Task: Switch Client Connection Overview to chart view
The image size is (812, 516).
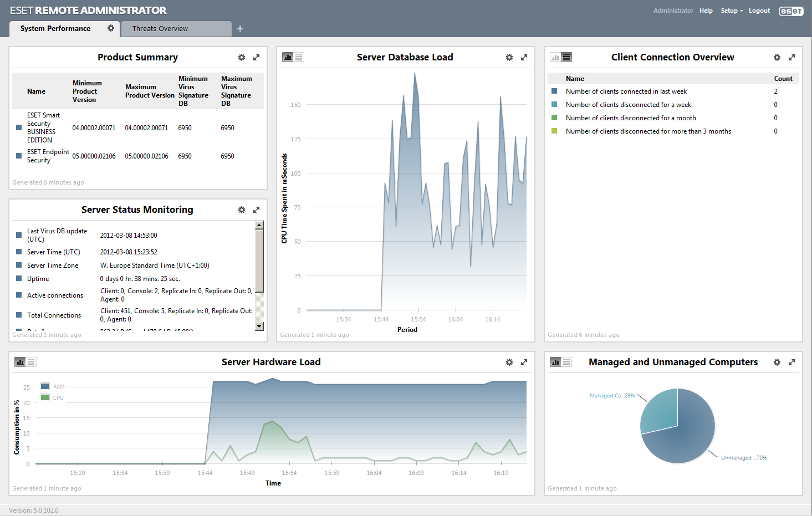Action: (x=555, y=57)
